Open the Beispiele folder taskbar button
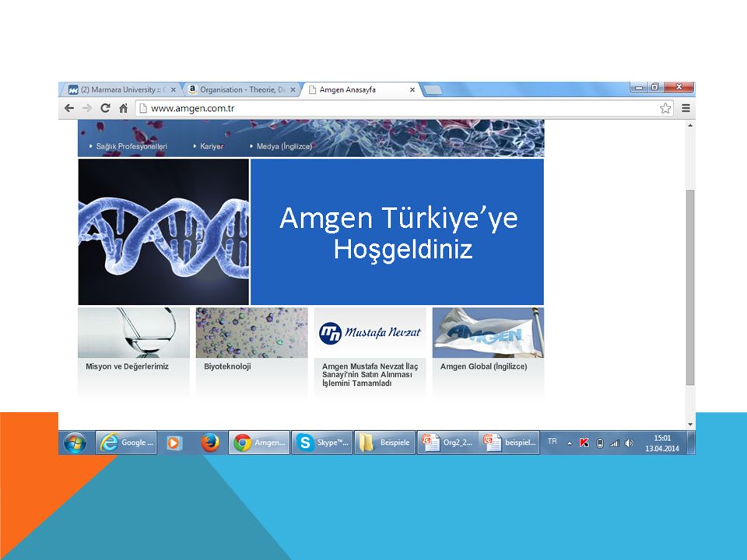Image resolution: width=747 pixels, height=560 pixels. click(x=384, y=443)
